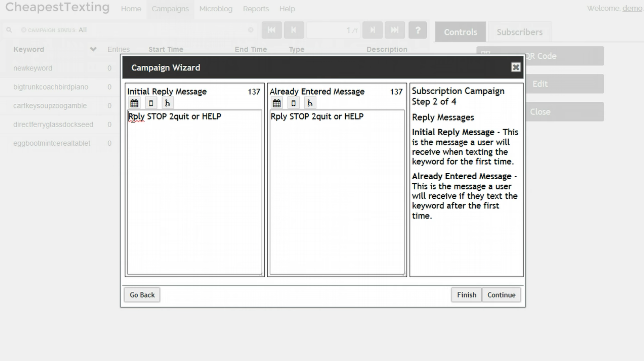Click the demo user link
Image resolution: width=644 pixels, height=361 pixels.
632,8
